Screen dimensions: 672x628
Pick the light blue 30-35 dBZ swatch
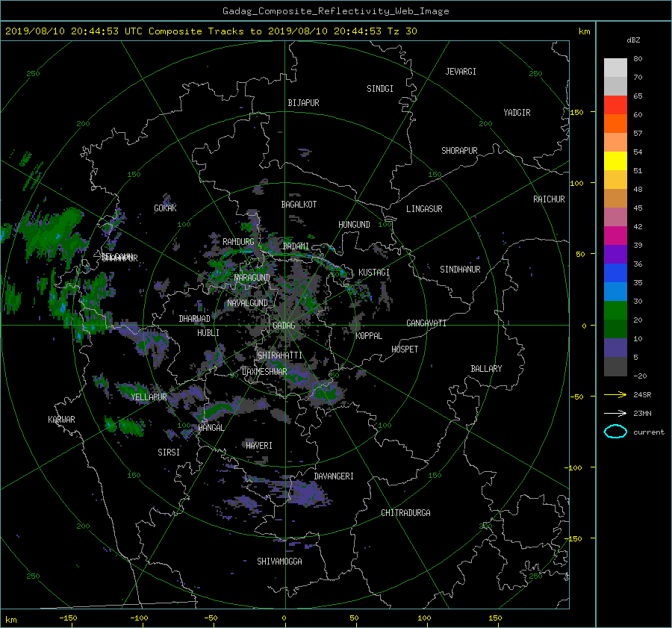tap(615, 292)
